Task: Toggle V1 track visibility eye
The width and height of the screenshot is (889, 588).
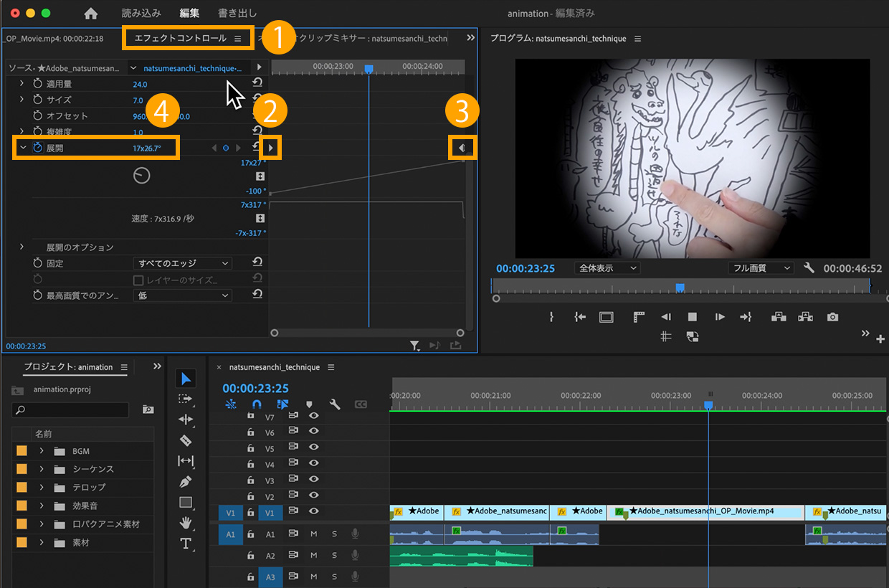Action: (313, 512)
